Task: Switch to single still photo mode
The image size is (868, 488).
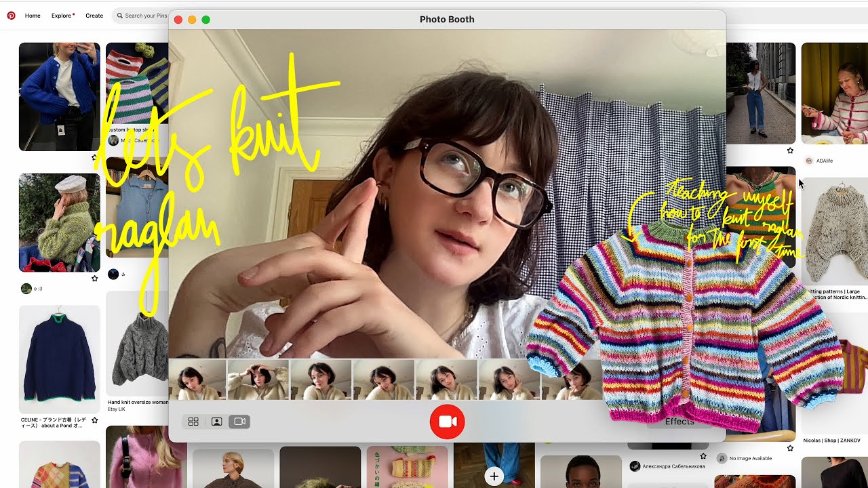Action: (x=216, y=422)
